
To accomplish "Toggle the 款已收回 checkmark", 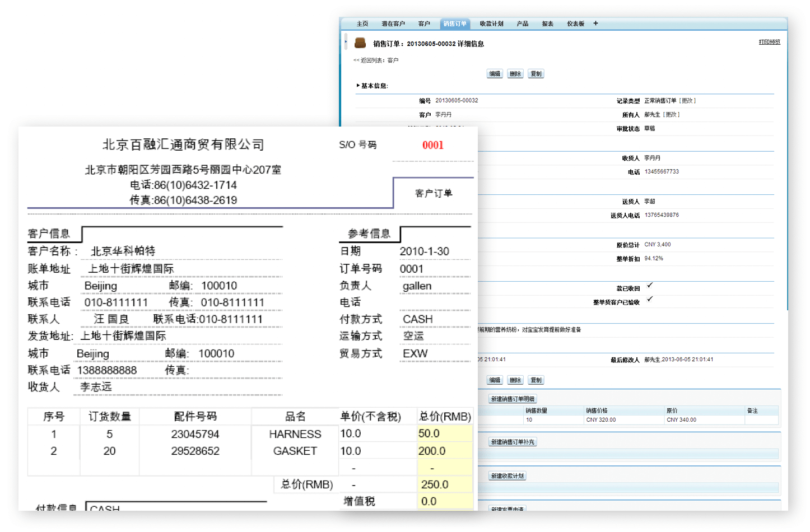I will tap(650, 285).
